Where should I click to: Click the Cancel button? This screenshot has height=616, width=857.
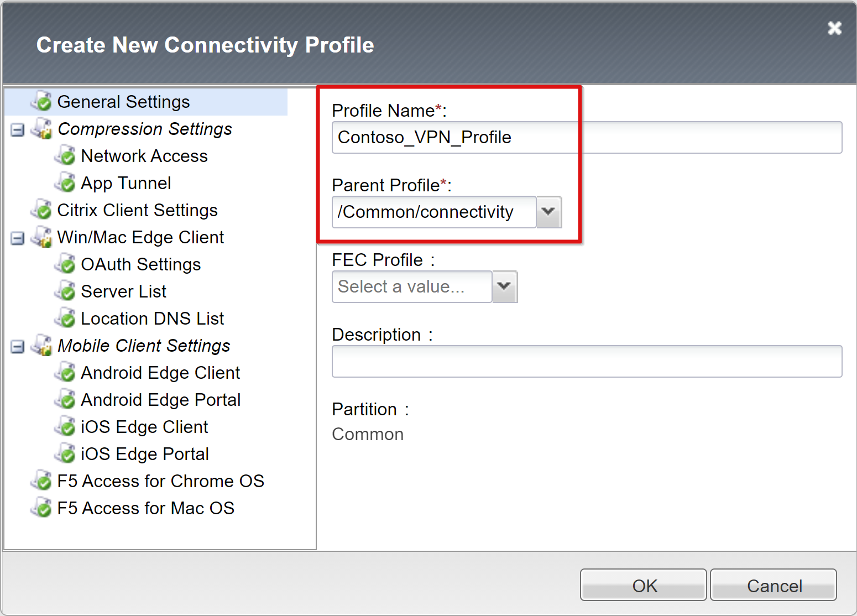[774, 585]
